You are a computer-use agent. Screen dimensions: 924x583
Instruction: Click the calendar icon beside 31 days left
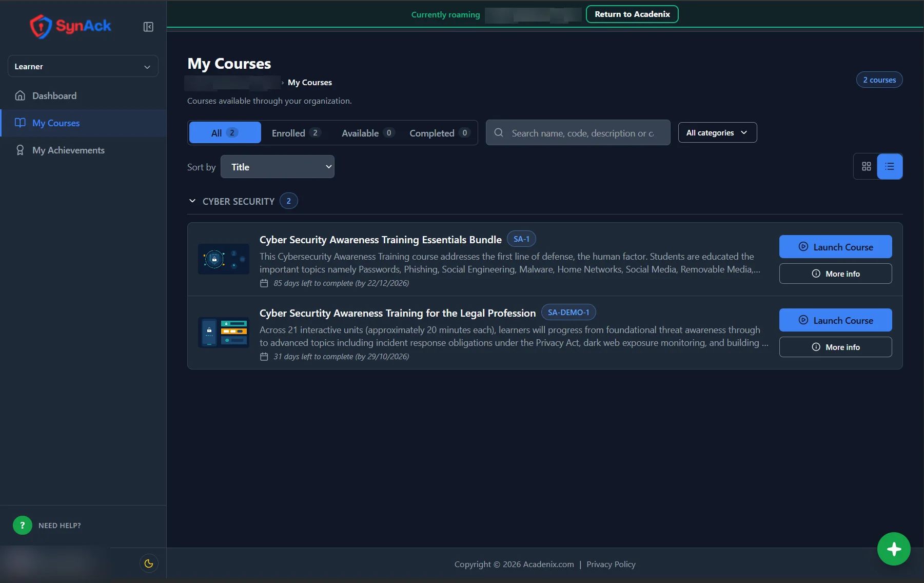pyautogui.click(x=264, y=357)
